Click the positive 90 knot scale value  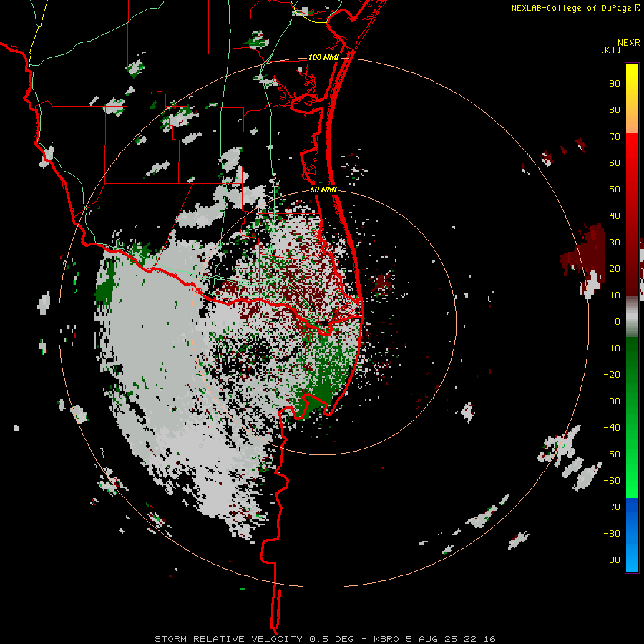pos(615,84)
